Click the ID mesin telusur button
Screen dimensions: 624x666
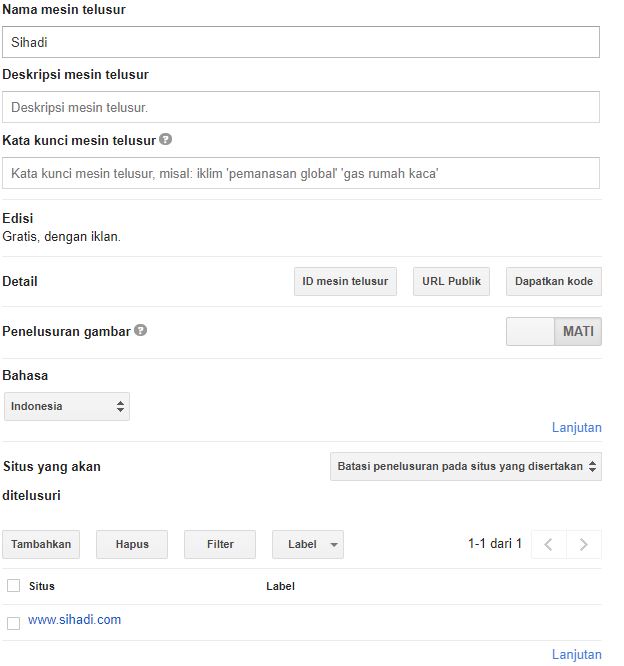coord(345,281)
